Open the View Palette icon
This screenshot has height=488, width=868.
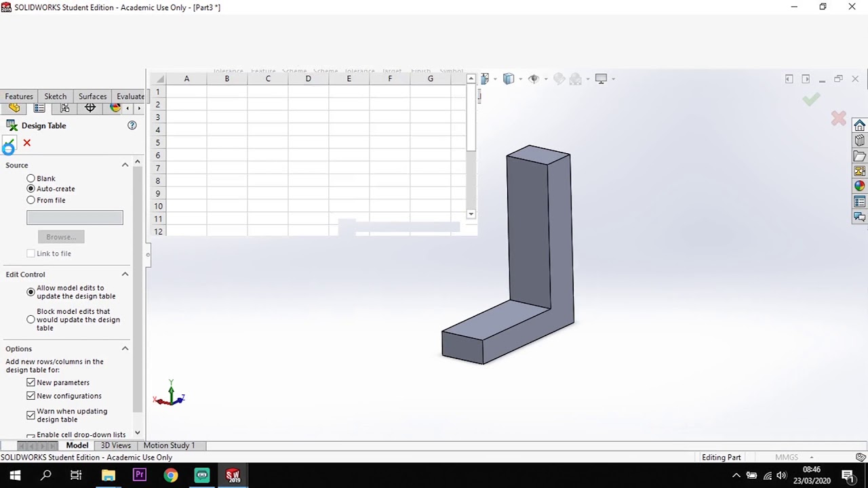(x=860, y=171)
